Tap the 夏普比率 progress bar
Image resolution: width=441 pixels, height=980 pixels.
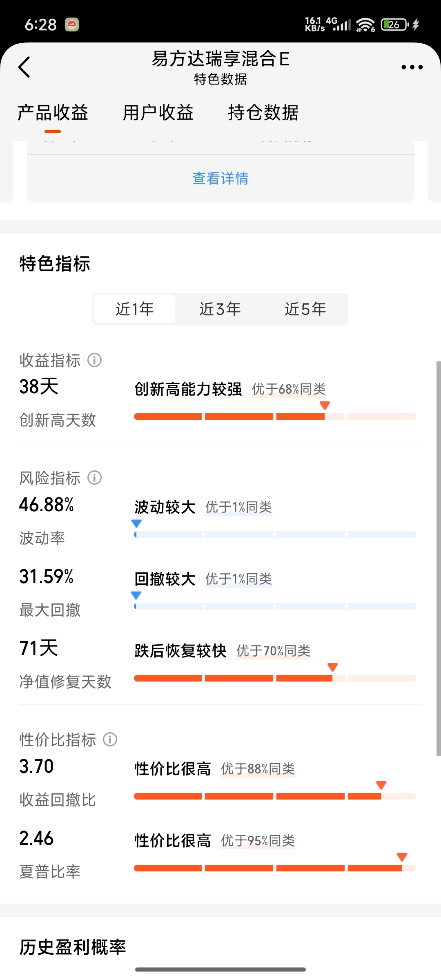(x=274, y=868)
